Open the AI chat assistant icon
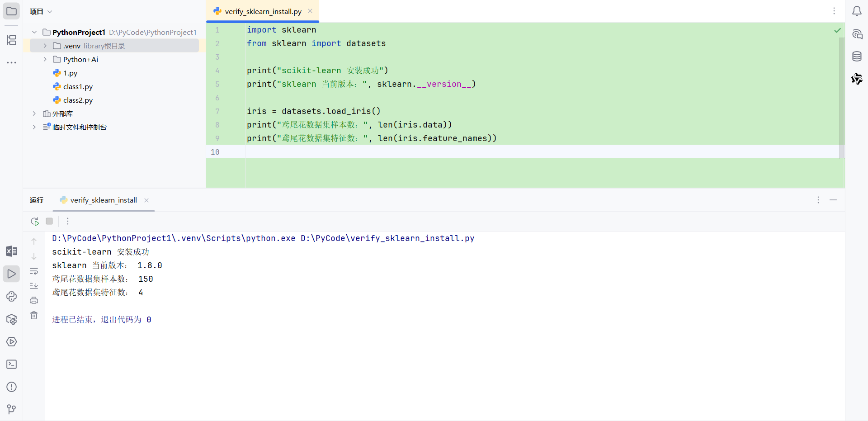Screen dimensions: 868x421 tap(857, 34)
